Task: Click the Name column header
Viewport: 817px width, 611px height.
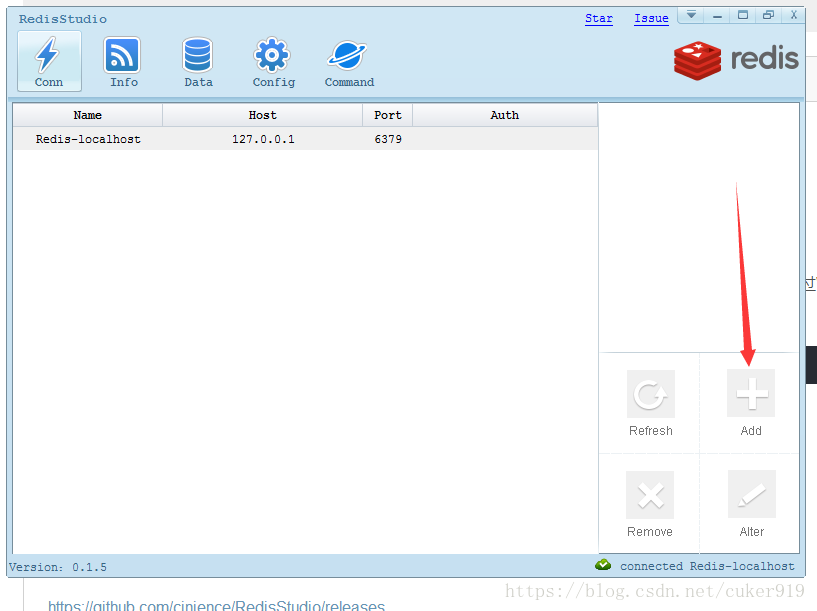Action: (88, 115)
